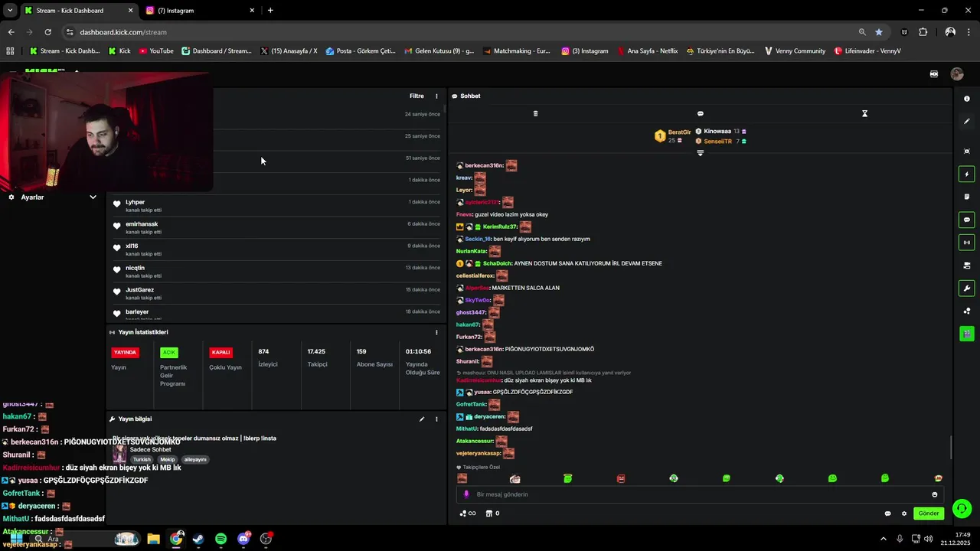Image resolution: width=980 pixels, height=551 pixels.
Task: Select the 874 İzleyici viewer count
Action: tap(268, 357)
